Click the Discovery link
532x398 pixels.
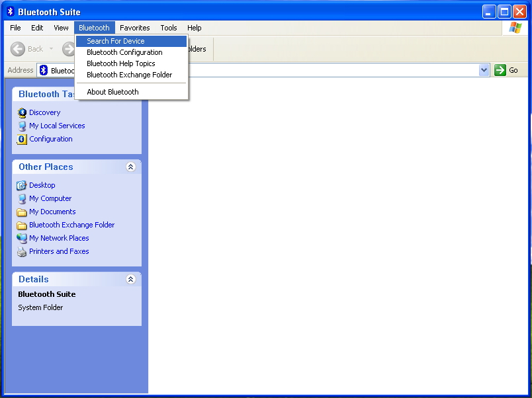(x=45, y=112)
